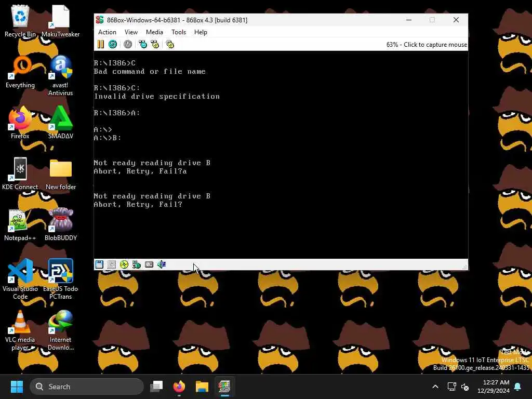The image size is (532, 399).
Task: Expand the system tray hidden icons chevron
Action: tap(435, 387)
